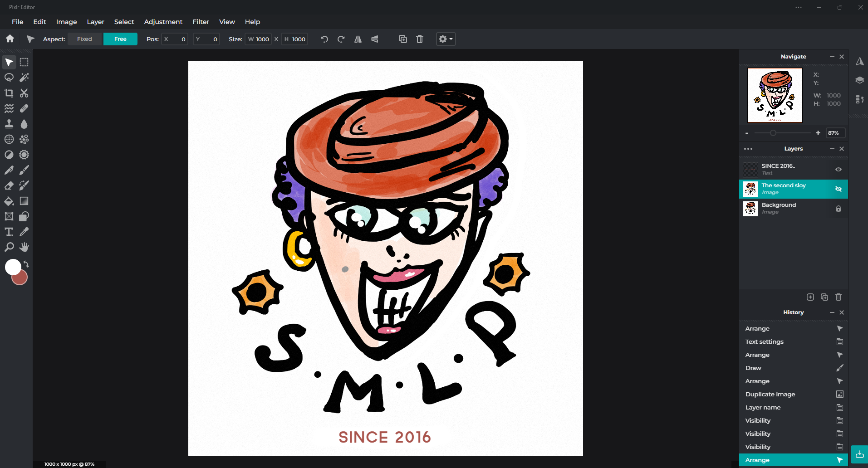Open the Filter menu
This screenshot has height=468, width=868.
pos(201,22)
